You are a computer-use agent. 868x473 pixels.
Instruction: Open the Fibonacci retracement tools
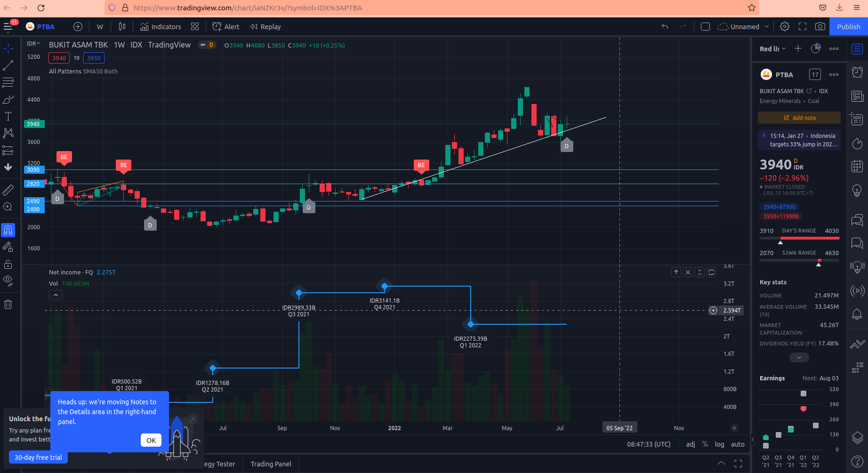(x=8, y=82)
